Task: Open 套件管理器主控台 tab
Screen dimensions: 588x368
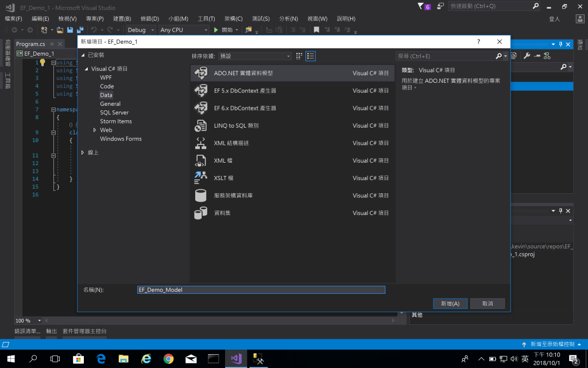Action: coord(84,331)
